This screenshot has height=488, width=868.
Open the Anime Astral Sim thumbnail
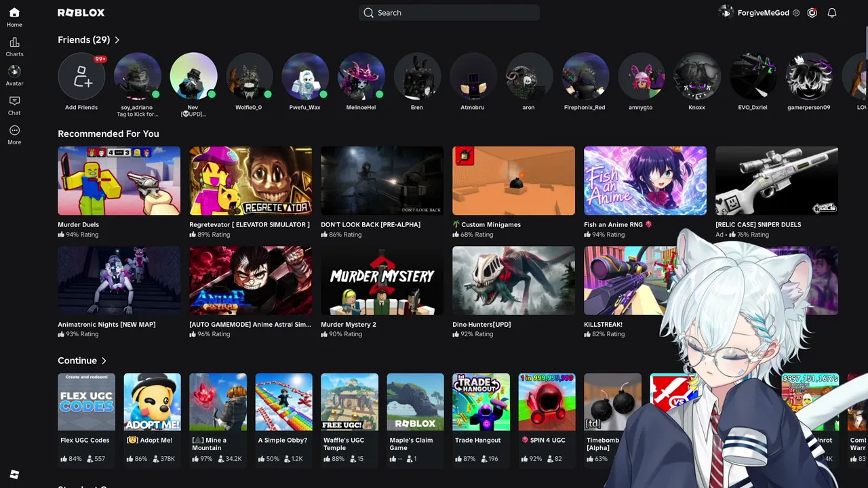pos(251,281)
